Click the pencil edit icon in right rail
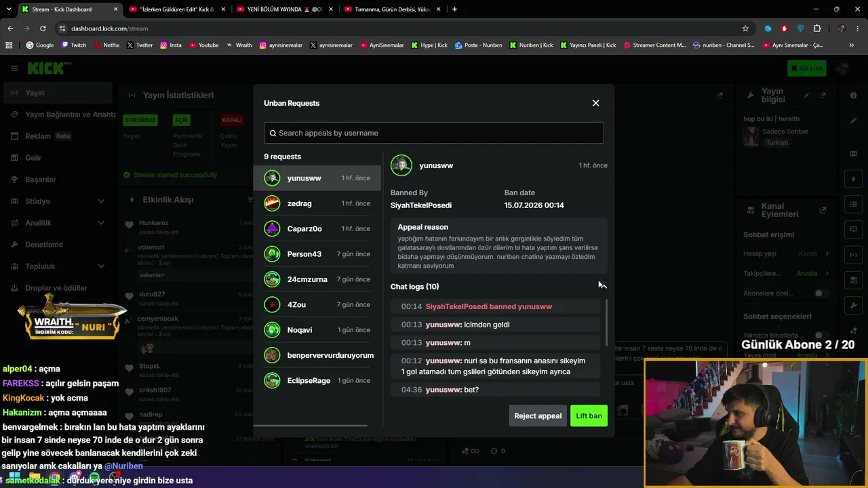The image size is (868, 488). (x=853, y=121)
